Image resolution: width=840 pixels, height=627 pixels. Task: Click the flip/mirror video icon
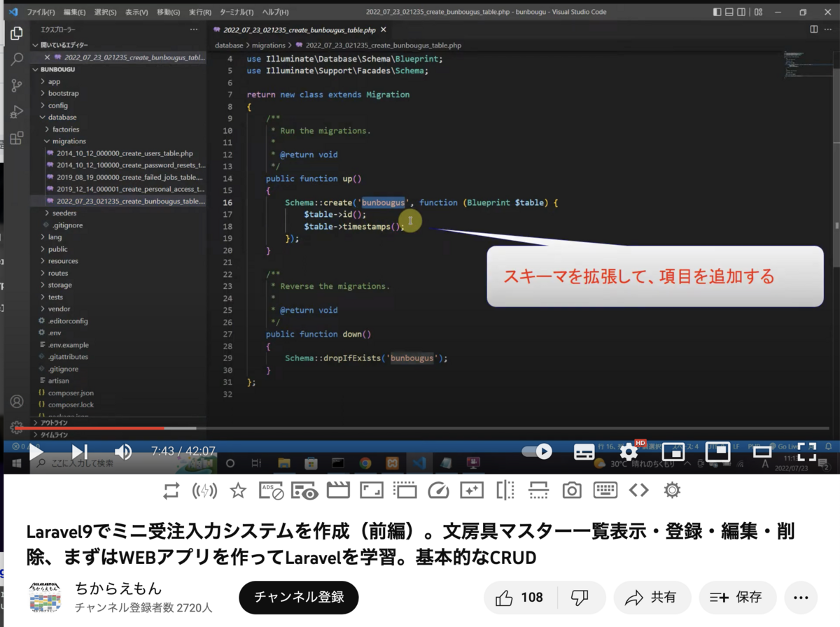pos(505,491)
